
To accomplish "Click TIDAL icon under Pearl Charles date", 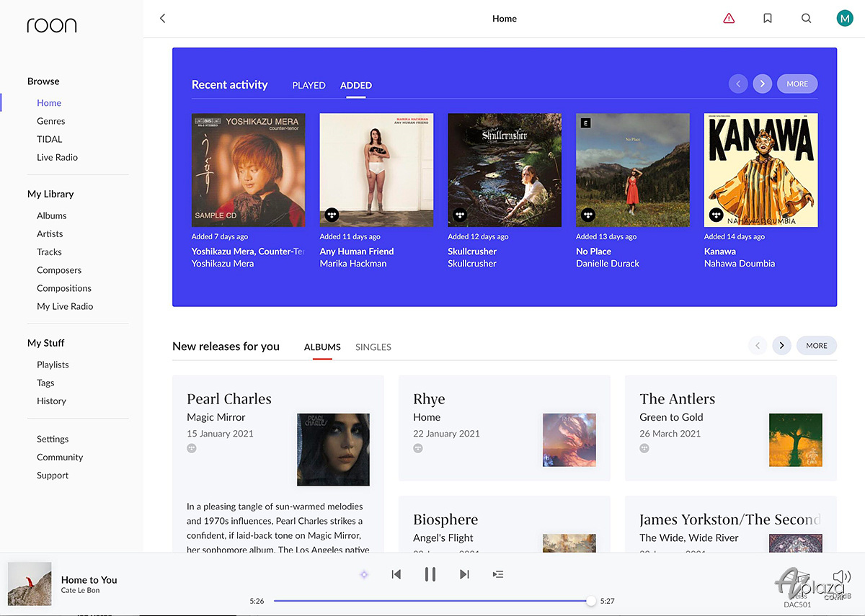I will click(192, 448).
